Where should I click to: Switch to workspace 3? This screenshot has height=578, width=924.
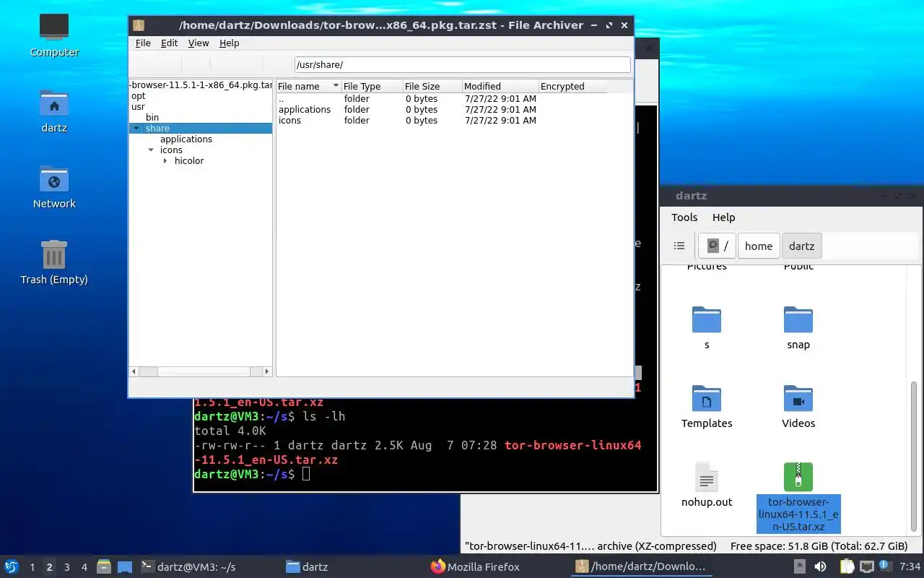tap(66, 567)
